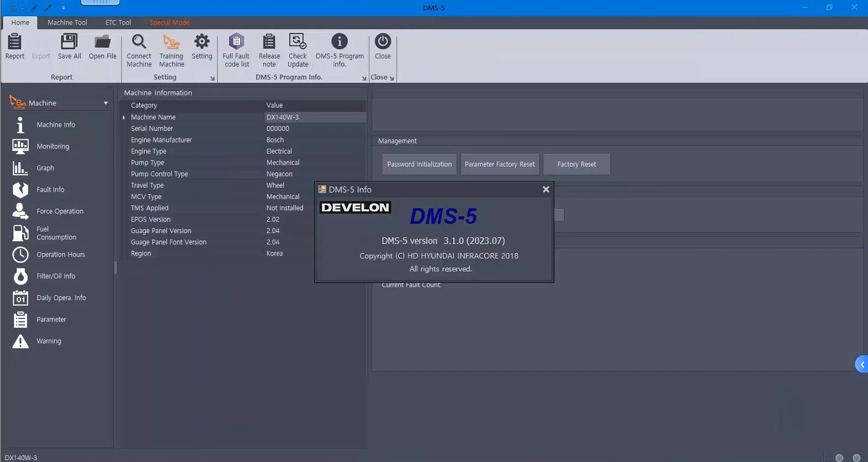
Task: Open Daily Opera. Info
Action: coord(61,298)
